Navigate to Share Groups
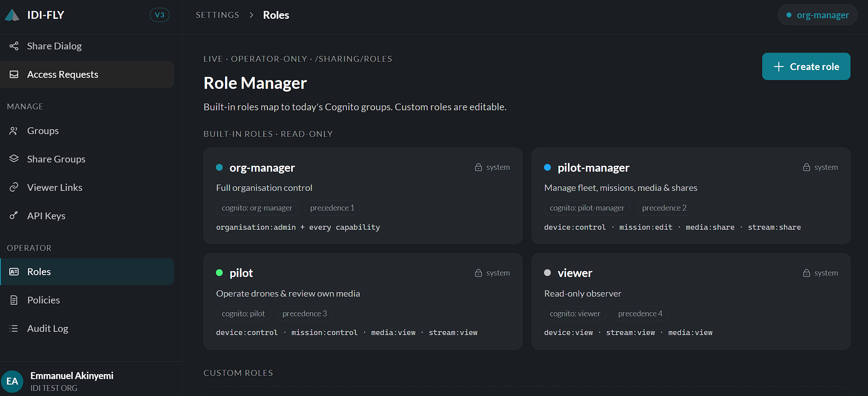868x396 pixels. (87, 159)
